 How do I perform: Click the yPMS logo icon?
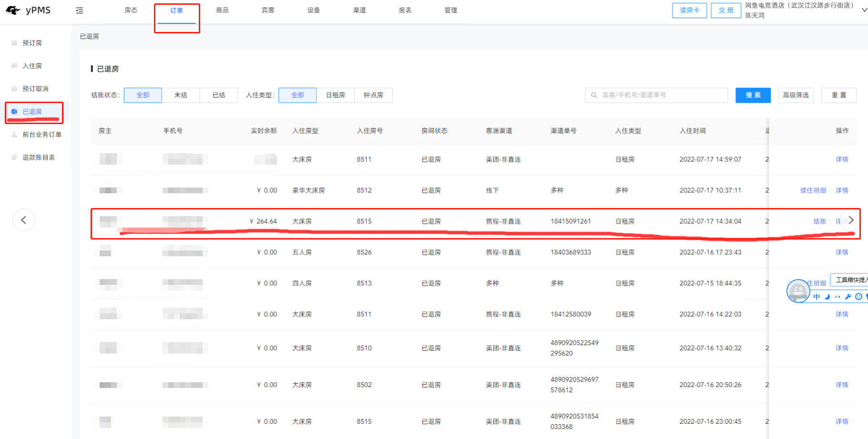(13, 10)
